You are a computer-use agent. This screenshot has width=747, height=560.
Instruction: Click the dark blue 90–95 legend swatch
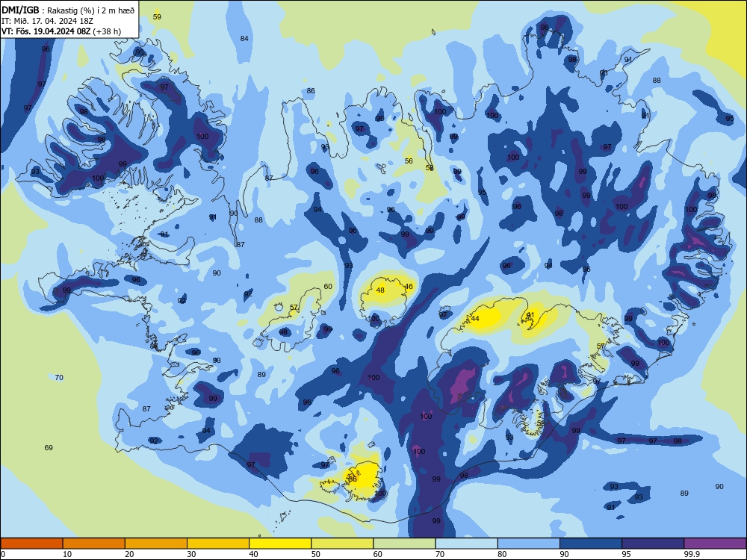(x=591, y=544)
